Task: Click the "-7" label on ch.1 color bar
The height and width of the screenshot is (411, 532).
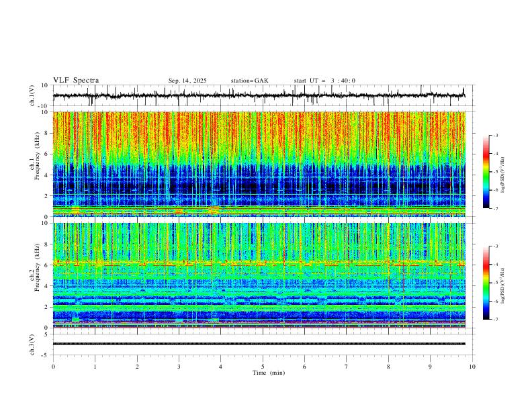Action: (x=495, y=208)
